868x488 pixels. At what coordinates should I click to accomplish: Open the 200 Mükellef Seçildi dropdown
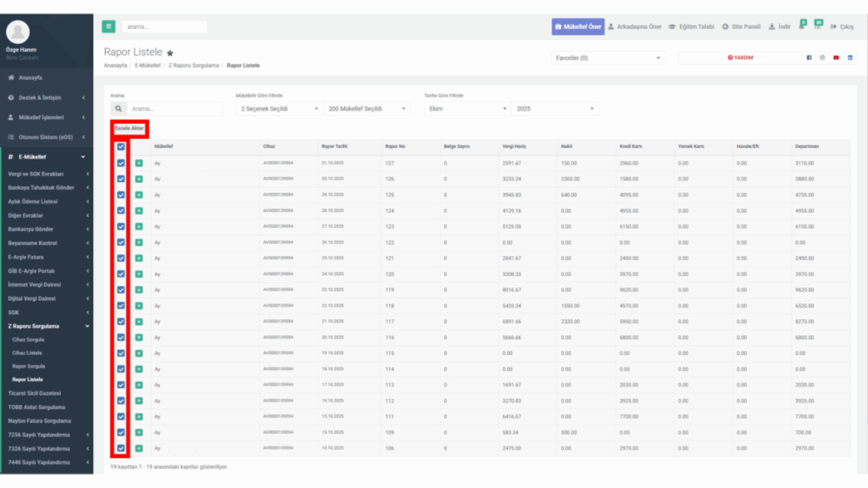tap(366, 109)
